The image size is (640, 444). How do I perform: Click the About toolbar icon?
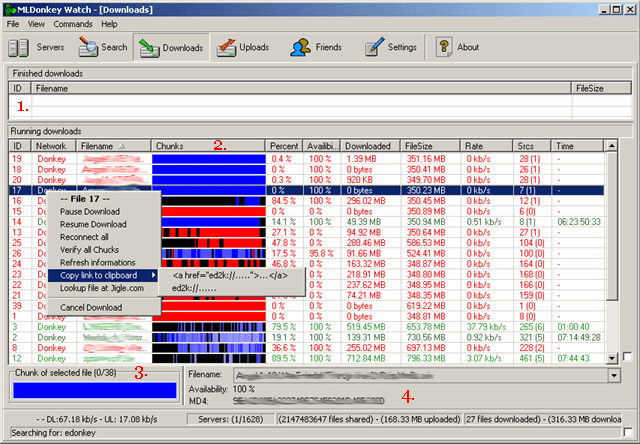(x=458, y=47)
